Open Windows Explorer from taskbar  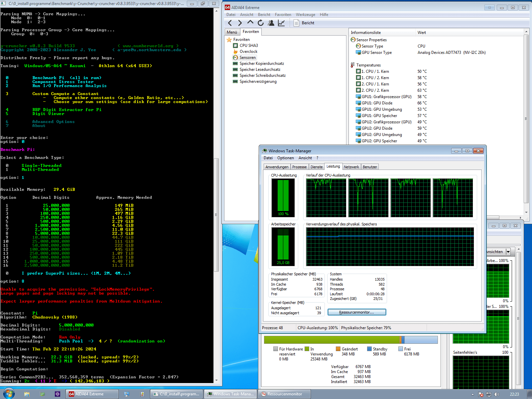pyautogui.click(x=27, y=394)
